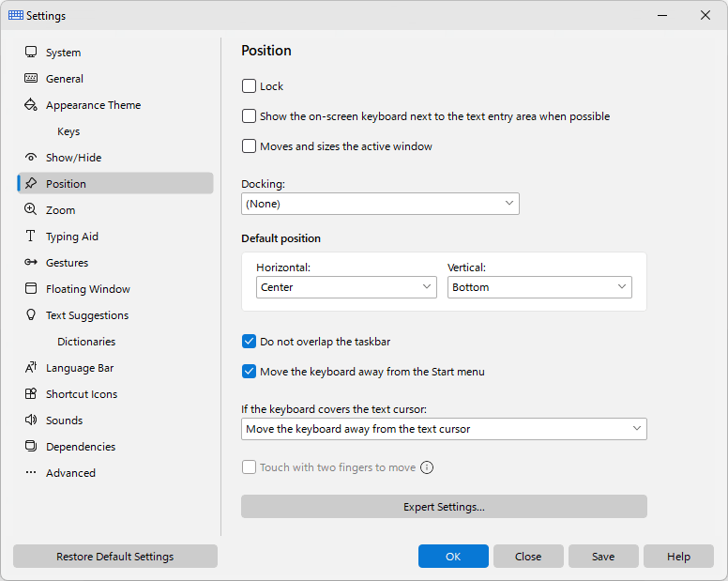Screen dimensions: 728x581
Task: Go to the Gestures page
Action: point(115,263)
